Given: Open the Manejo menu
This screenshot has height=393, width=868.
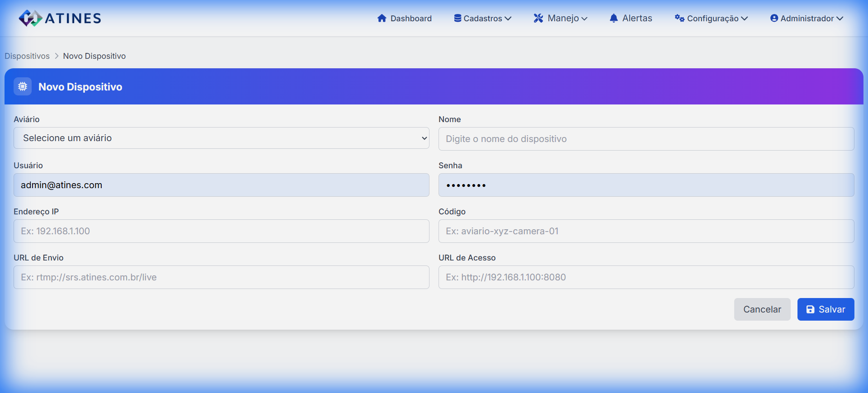Looking at the screenshot, I should pos(563,18).
